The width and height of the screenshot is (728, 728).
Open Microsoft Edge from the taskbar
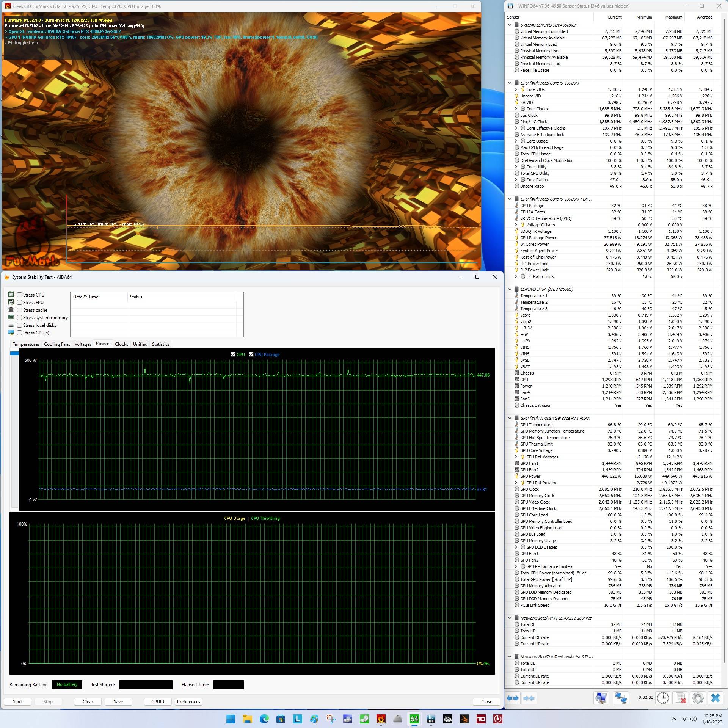(264, 719)
